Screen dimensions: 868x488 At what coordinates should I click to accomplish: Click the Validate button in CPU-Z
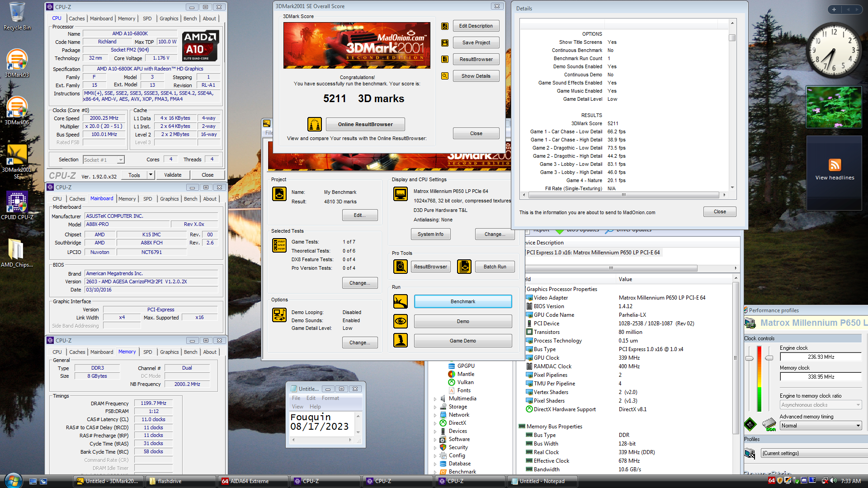(x=173, y=175)
